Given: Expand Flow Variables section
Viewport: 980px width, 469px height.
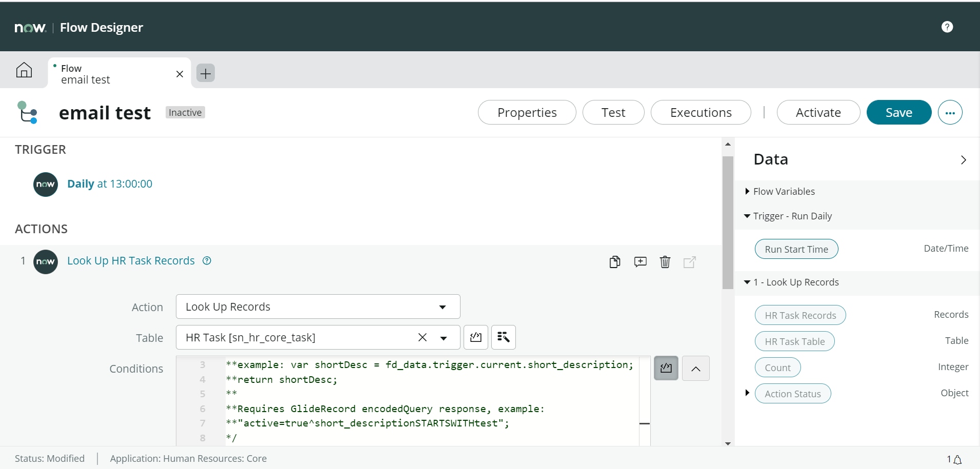Looking at the screenshot, I should click(x=747, y=191).
